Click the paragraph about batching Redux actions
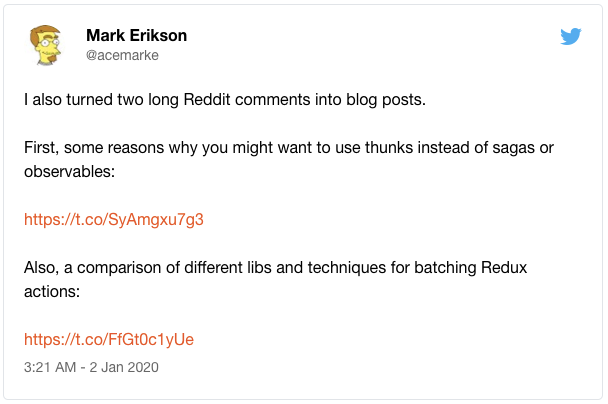This screenshot has height=404, width=608. pos(275,279)
